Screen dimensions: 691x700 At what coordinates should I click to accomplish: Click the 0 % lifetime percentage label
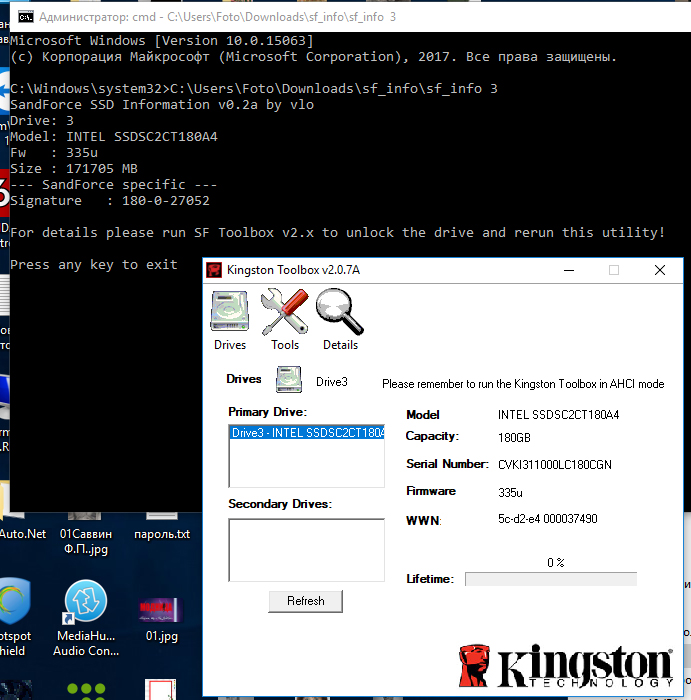556,562
